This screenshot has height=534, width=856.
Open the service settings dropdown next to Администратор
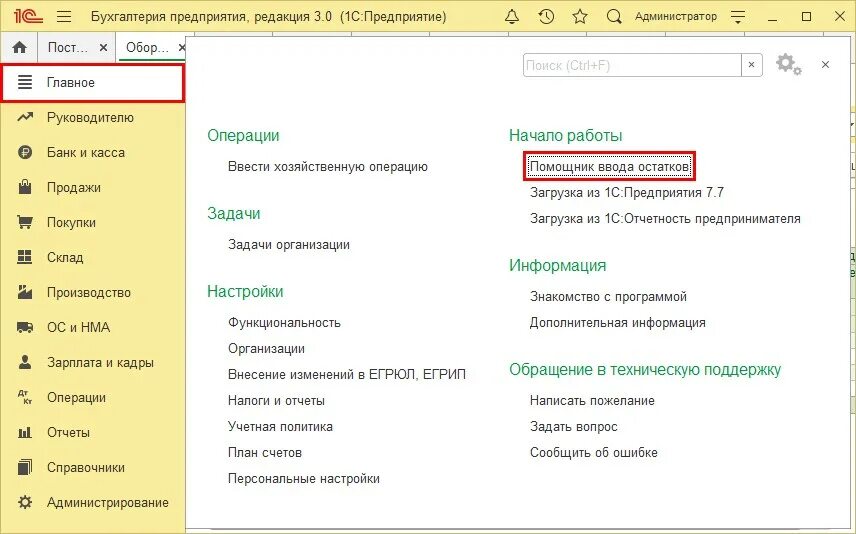[x=738, y=17]
